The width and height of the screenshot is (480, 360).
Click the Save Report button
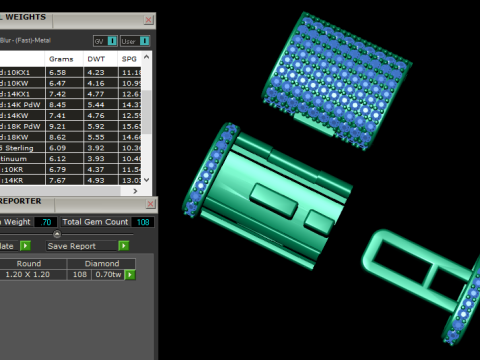click(82, 246)
